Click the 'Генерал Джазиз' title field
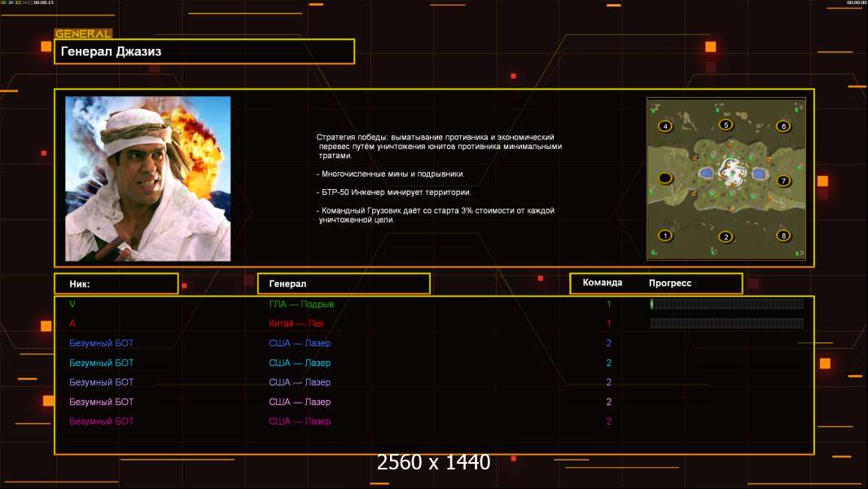Viewport: 868px width, 489px height. [204, 51]
